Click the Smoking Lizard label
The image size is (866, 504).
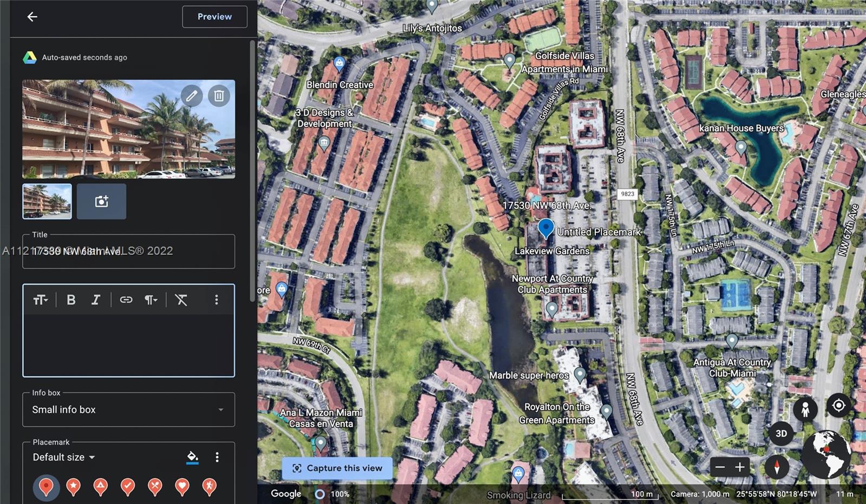[x=519, y=495]
